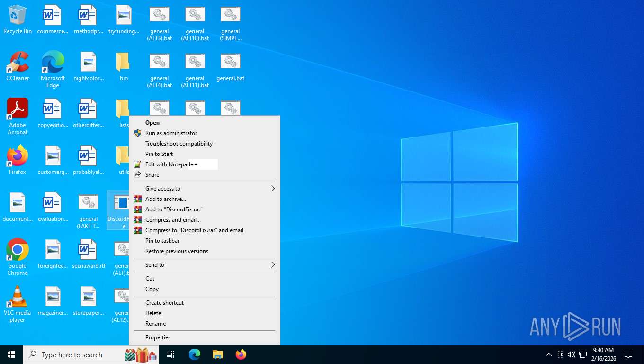
Task: Open Firefox from taskbar
Action: (x=241, y=355)
